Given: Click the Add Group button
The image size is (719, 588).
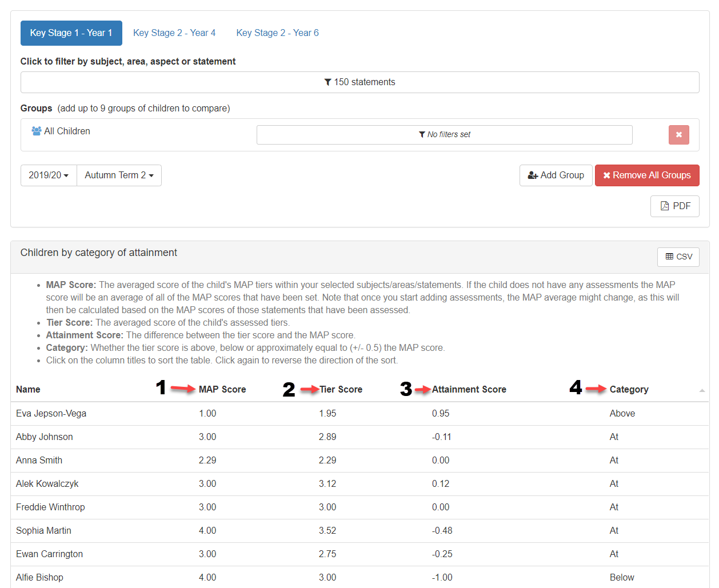Looking at the screenshot, I should pyautogui.click(x=556, y=175).
